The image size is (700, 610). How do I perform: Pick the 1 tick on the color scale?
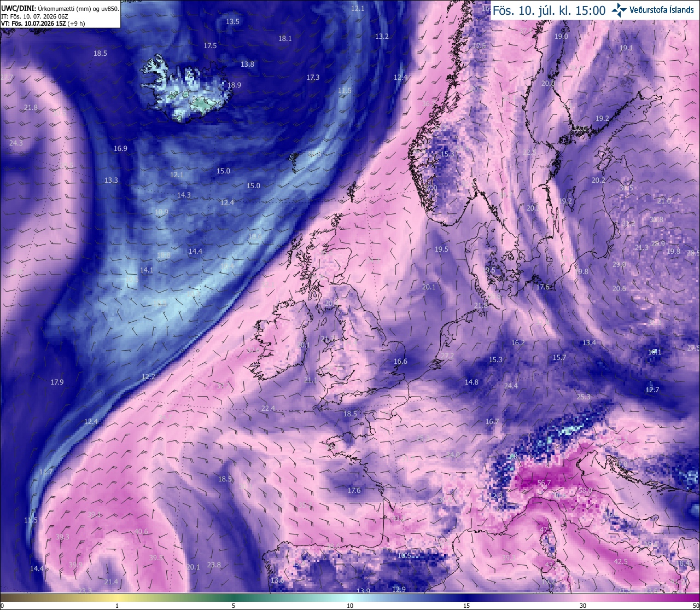click(x=117, y=606)
